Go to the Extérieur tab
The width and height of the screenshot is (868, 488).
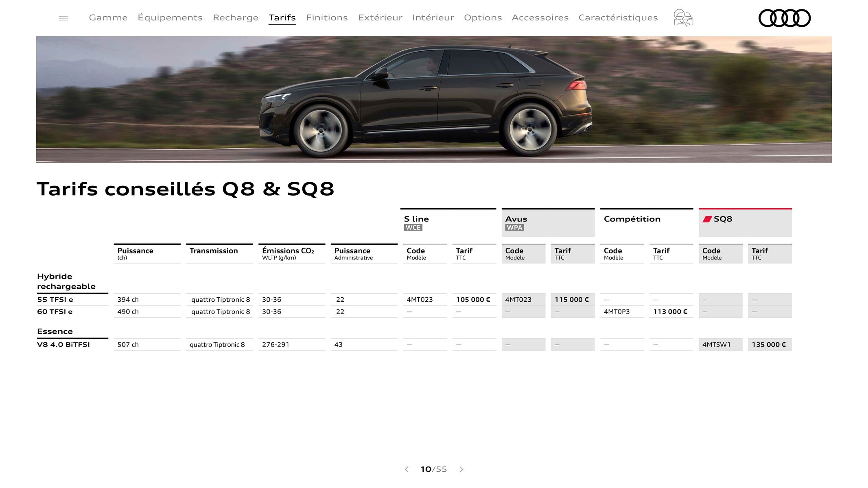point(380,17)
